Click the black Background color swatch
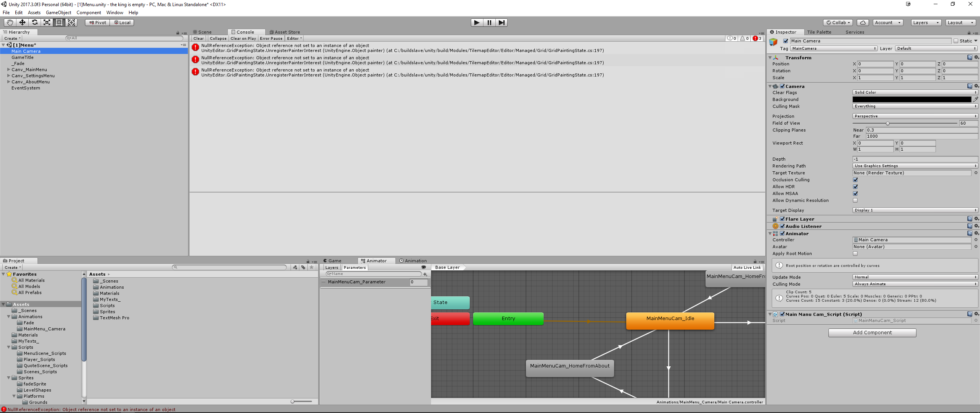980x413 pixels. point(911,99)
